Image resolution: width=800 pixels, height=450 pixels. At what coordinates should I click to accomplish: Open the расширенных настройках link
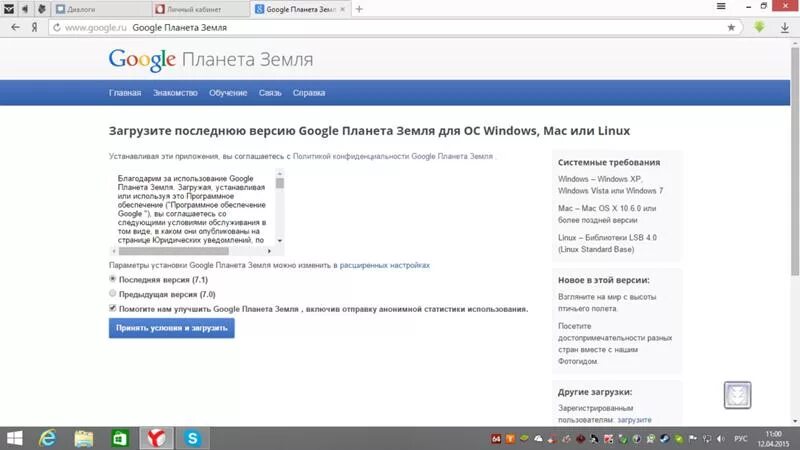tap(385, 265)
